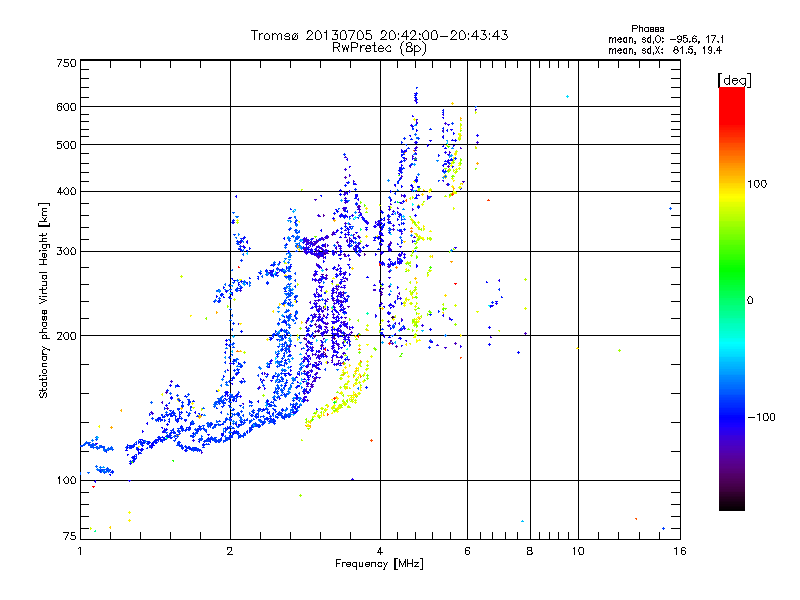The height and width of the screenshot is (600, 800).
Task: Click the '0' colorbar tick label
Action: (x=750, y=301)
